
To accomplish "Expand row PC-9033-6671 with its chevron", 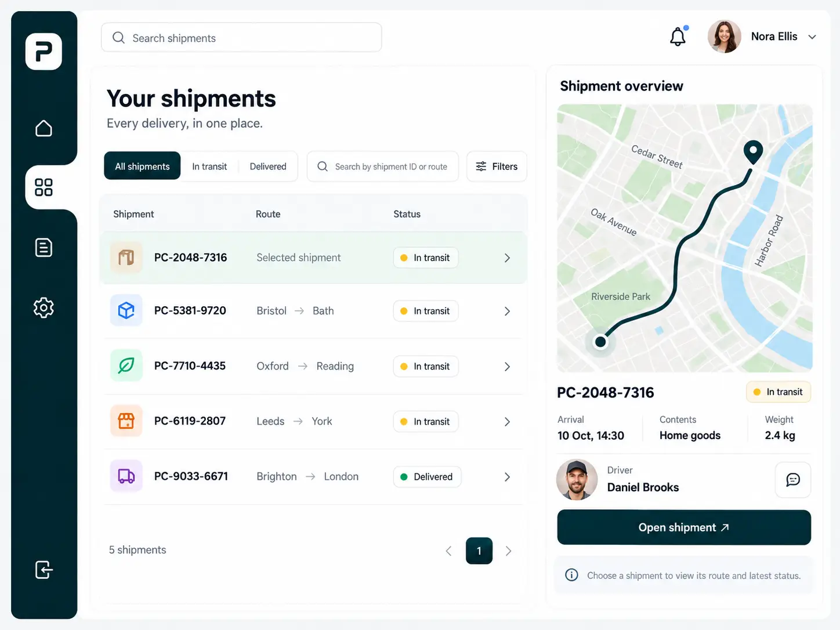I will click(x=507, y=477).
